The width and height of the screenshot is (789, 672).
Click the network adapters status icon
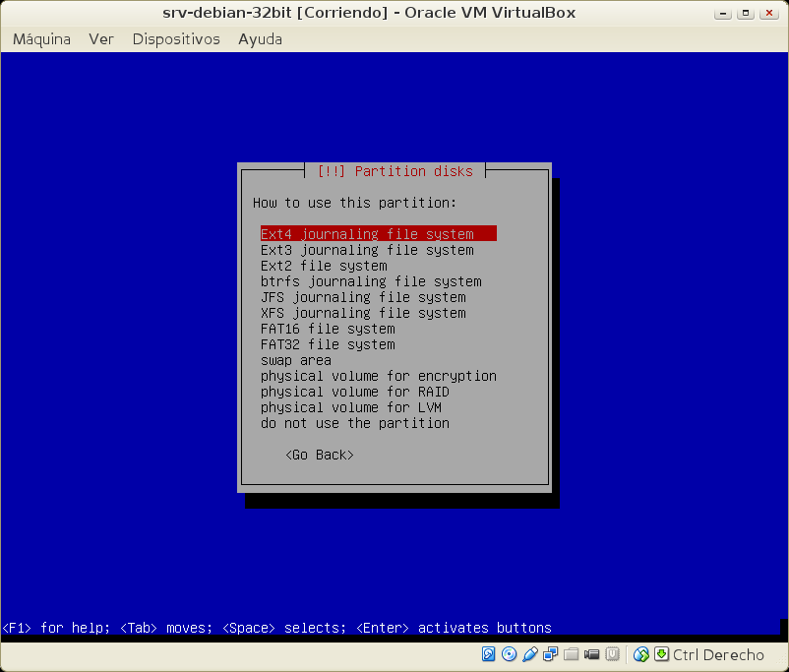pos(551,654)
